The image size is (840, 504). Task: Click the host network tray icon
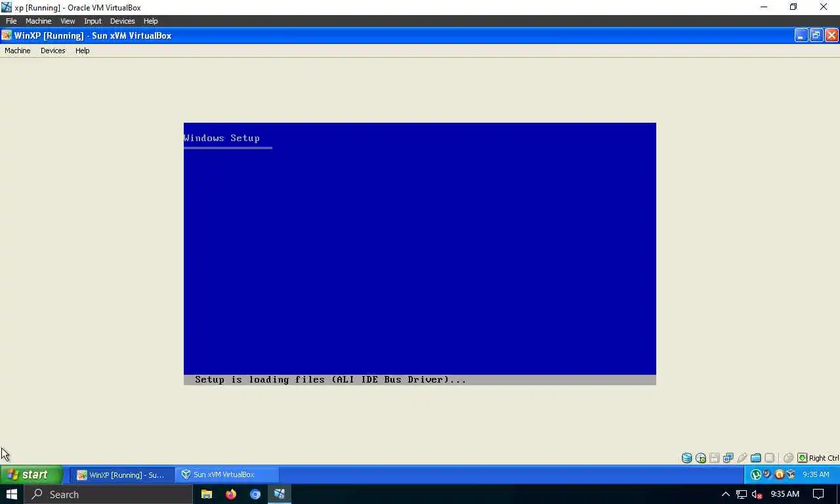point(741,494)
